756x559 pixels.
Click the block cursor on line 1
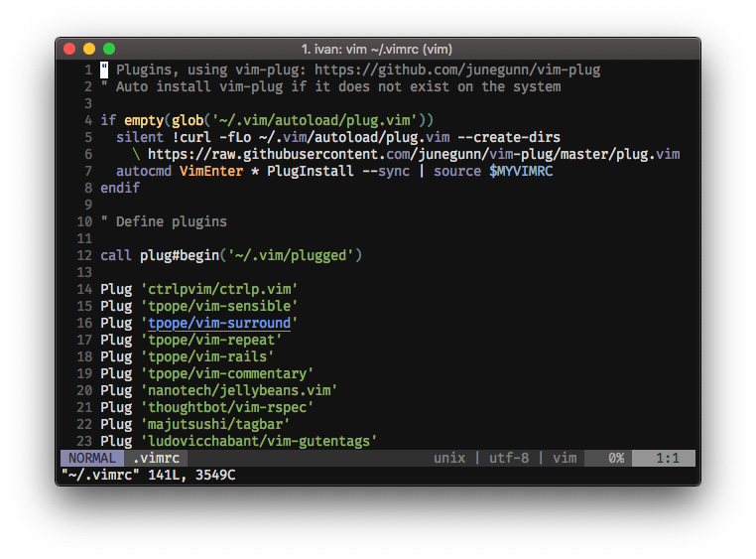[x=104, y=70]
